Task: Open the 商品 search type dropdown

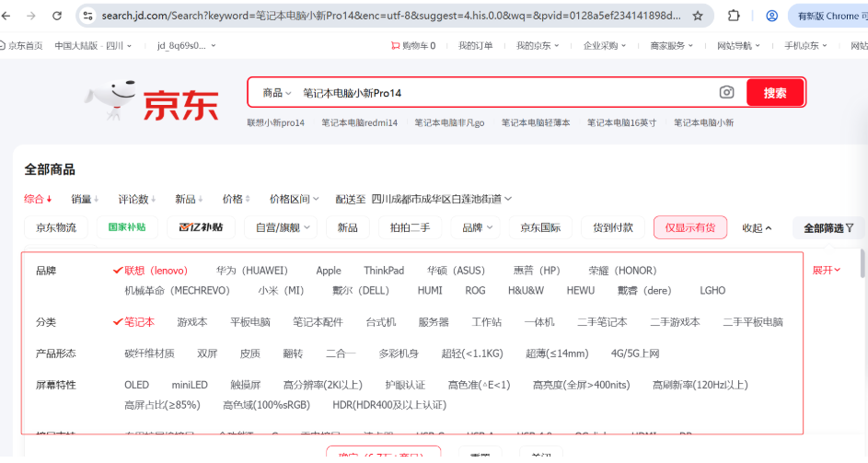Action: tap(276, 92)
